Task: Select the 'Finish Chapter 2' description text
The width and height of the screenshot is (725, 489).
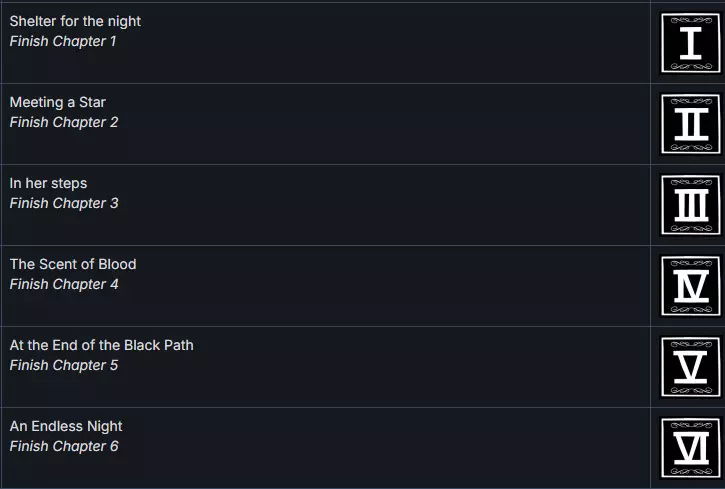Action: pos(64,122)
